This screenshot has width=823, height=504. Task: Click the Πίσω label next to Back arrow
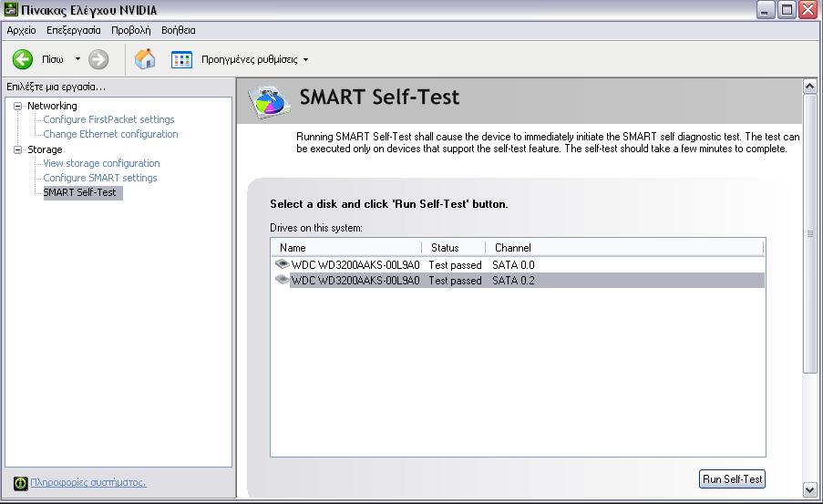(x=53, y=59)
